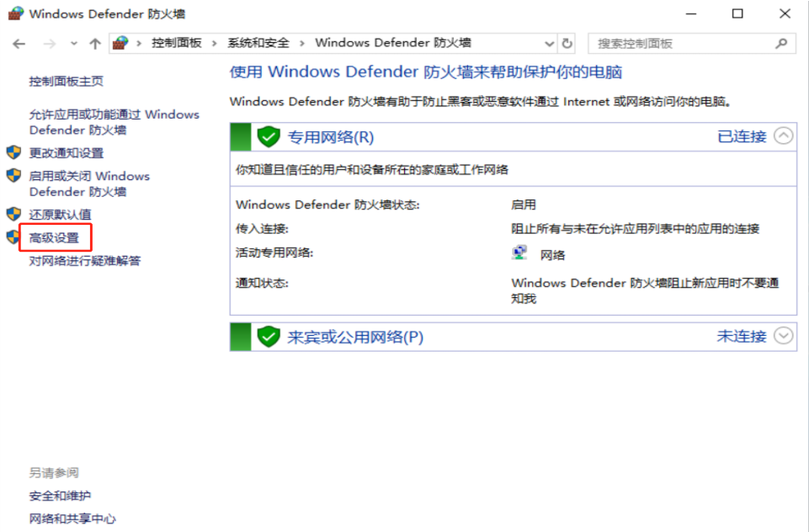Click the title bar firewall icon
The image size is (809, 532).
15,13
